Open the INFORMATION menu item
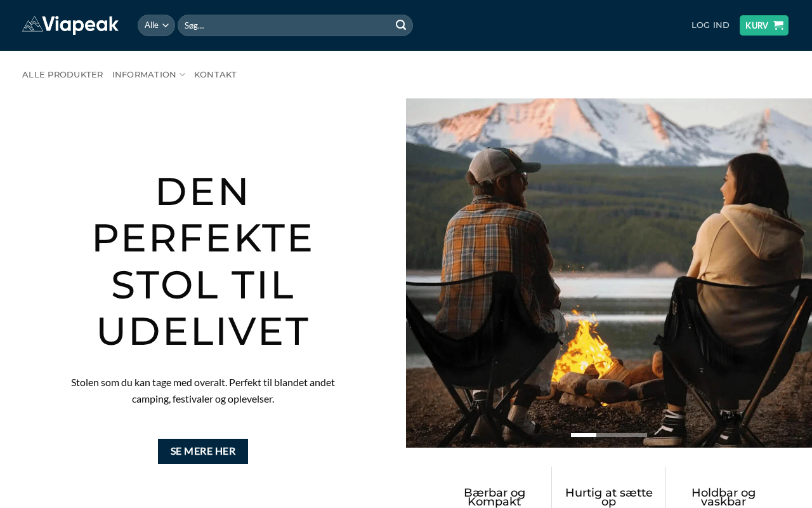812x508 pixels. 144,75
